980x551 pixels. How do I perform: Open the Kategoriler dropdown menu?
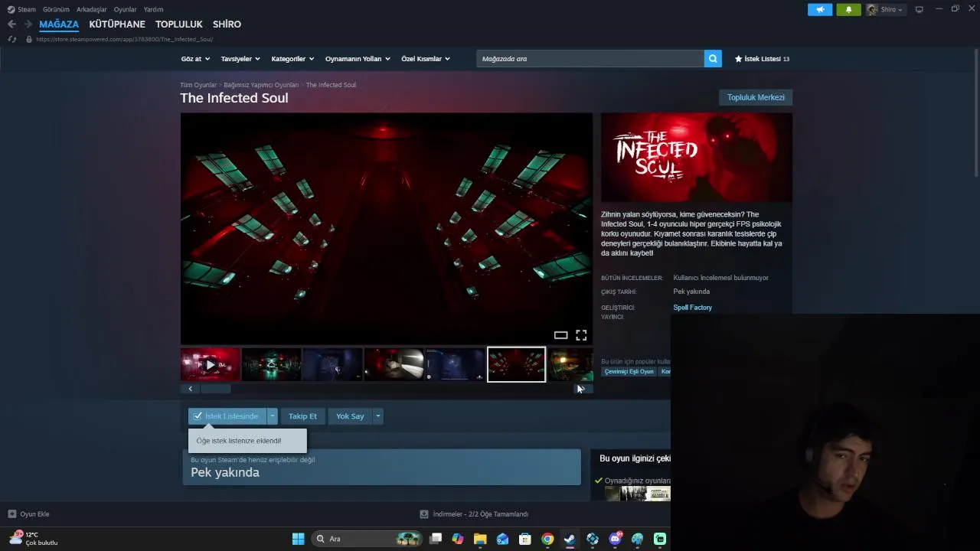(292, 59)
